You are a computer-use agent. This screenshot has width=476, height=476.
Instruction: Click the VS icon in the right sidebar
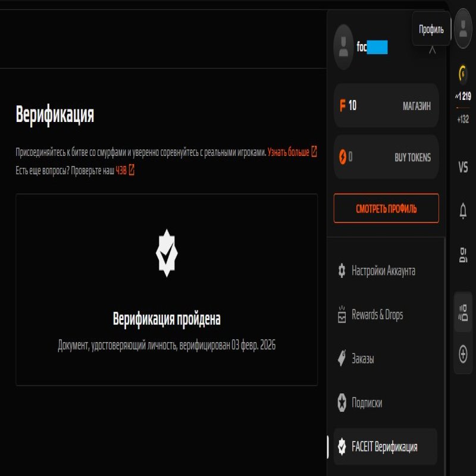463,167
